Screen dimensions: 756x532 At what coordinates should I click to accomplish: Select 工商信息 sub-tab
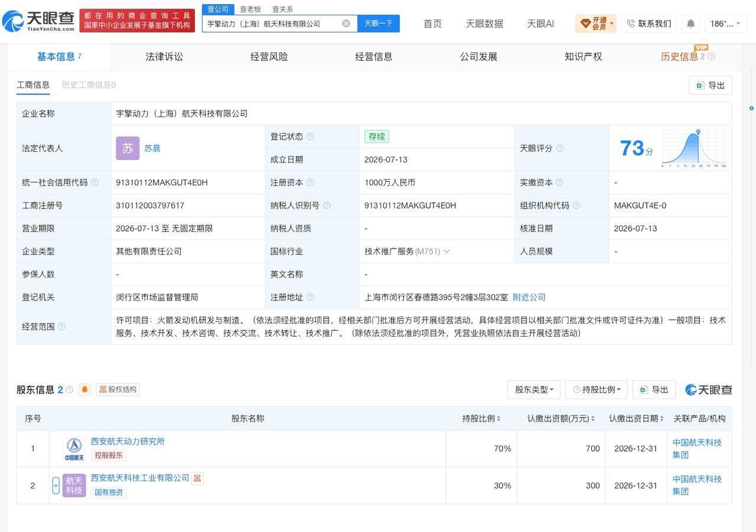tap(33, 85)
